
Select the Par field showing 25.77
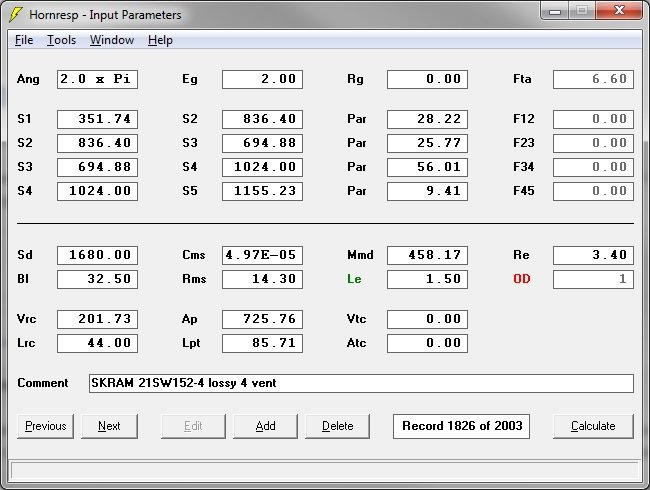427,143
